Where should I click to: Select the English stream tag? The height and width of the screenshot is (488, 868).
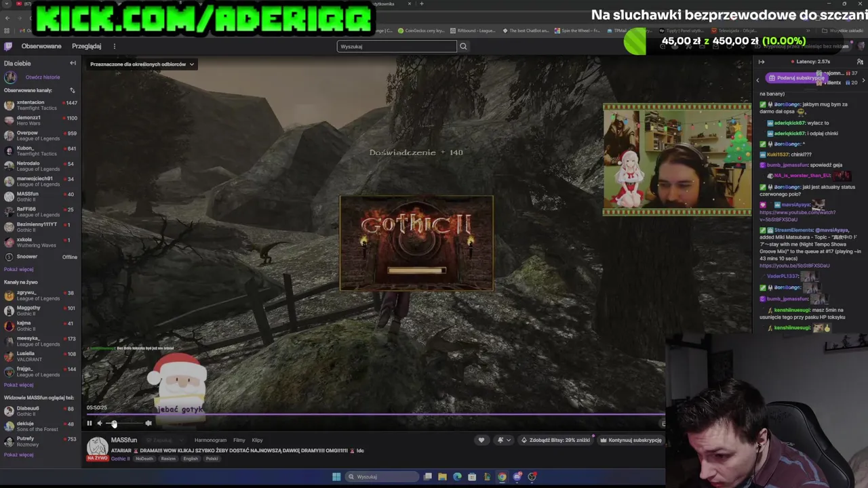[x=191, y=459]
